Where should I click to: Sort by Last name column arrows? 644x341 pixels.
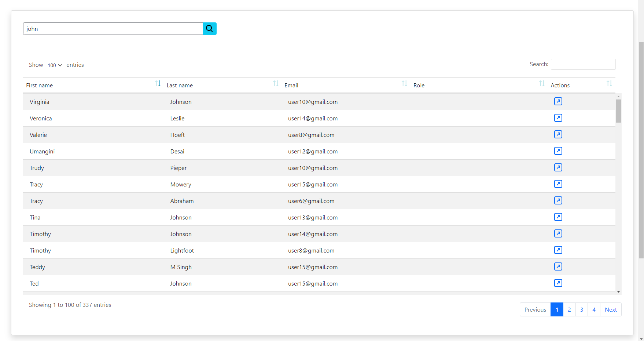(276, 84)
